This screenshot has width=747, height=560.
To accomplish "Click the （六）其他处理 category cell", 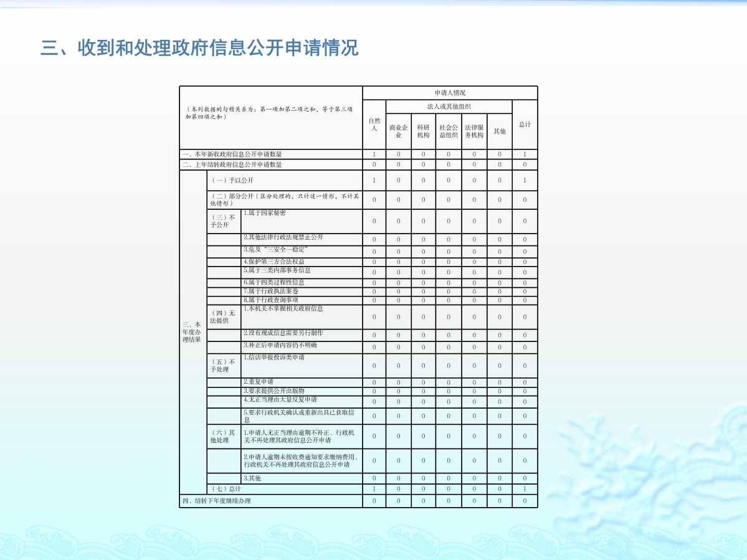I will click(x=224, y=436).
